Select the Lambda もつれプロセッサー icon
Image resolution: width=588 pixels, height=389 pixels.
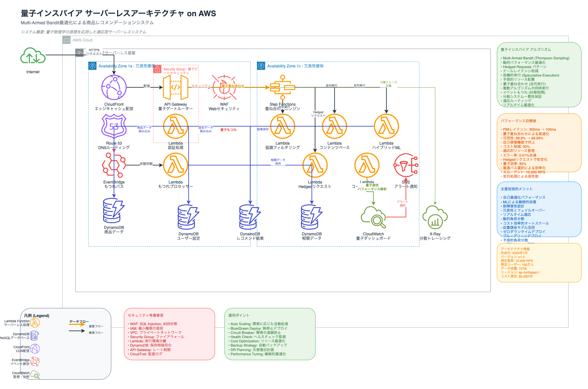(175, 165)
